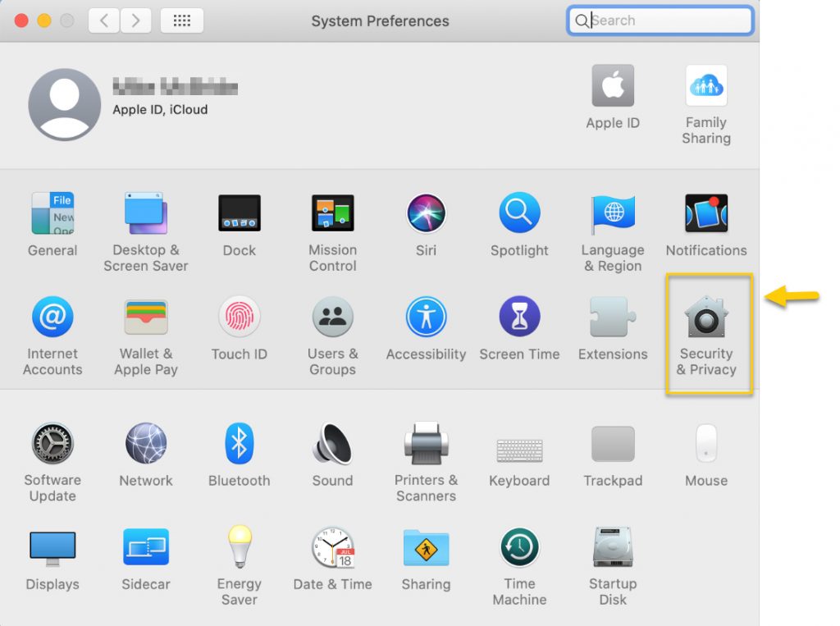Click the back navigation arrow
Viewport: 840px width, 626px height.
coord(103,21)
